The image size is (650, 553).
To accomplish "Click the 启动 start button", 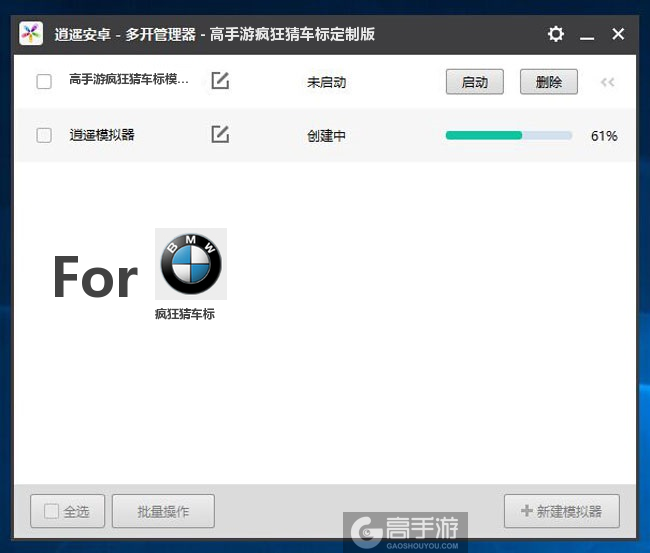I will [475, 82].
